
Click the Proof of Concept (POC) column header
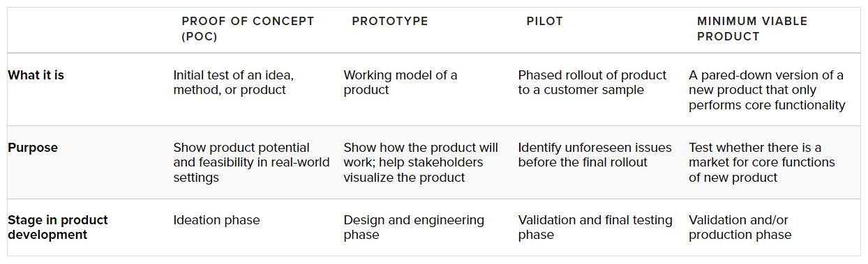tap(248, 29)
